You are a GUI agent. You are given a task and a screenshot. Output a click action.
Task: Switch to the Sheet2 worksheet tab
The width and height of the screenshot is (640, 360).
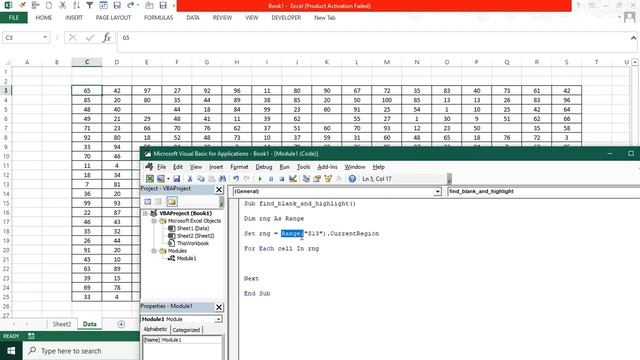[x=62, y=324]
